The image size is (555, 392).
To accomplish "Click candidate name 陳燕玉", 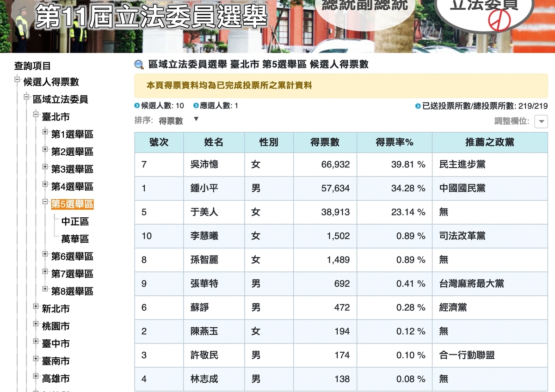I will pyautogui.click(x=204, y=331).
